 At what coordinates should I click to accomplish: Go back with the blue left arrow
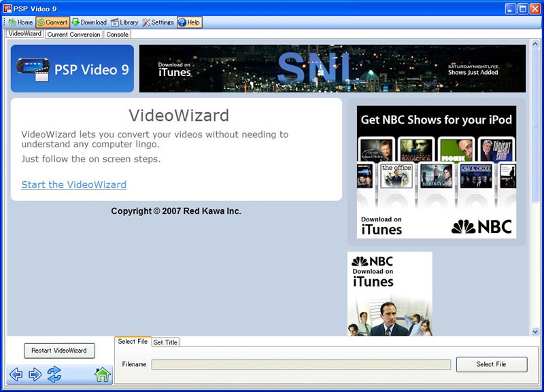(x=16, y=374)
